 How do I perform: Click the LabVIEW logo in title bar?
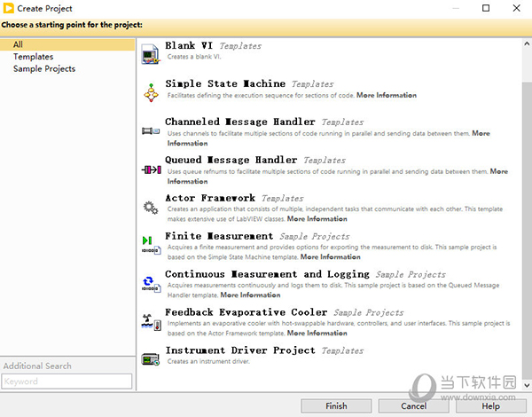(x=9, y=8)
